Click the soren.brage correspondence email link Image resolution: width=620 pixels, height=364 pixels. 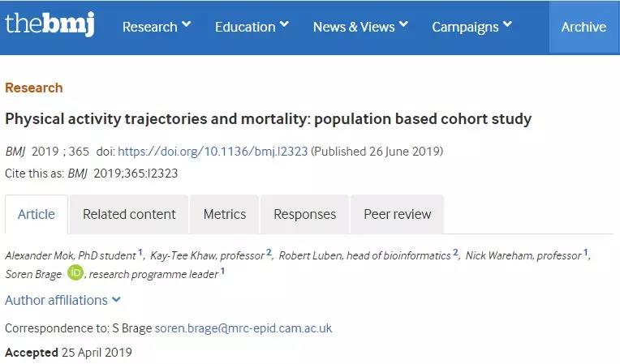click(x=243, y=328)
